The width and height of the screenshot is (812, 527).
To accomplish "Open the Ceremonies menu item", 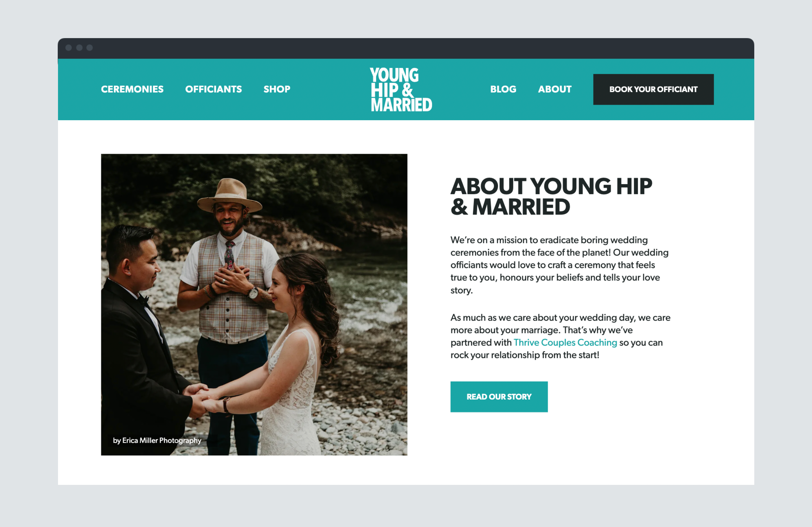I will pos(132,89).
